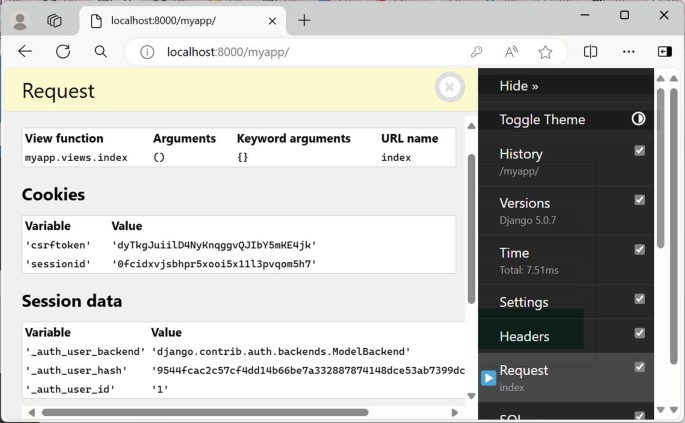Uncheck the History panel checkbox
The height and width of the screenshot is (423, 685).
640,151
